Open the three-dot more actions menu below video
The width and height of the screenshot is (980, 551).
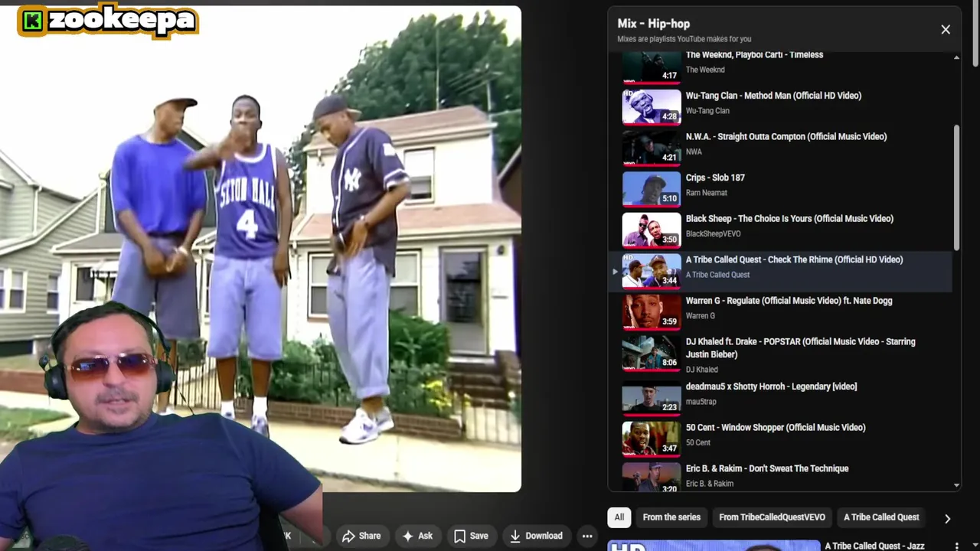click(x=587, y=536)
